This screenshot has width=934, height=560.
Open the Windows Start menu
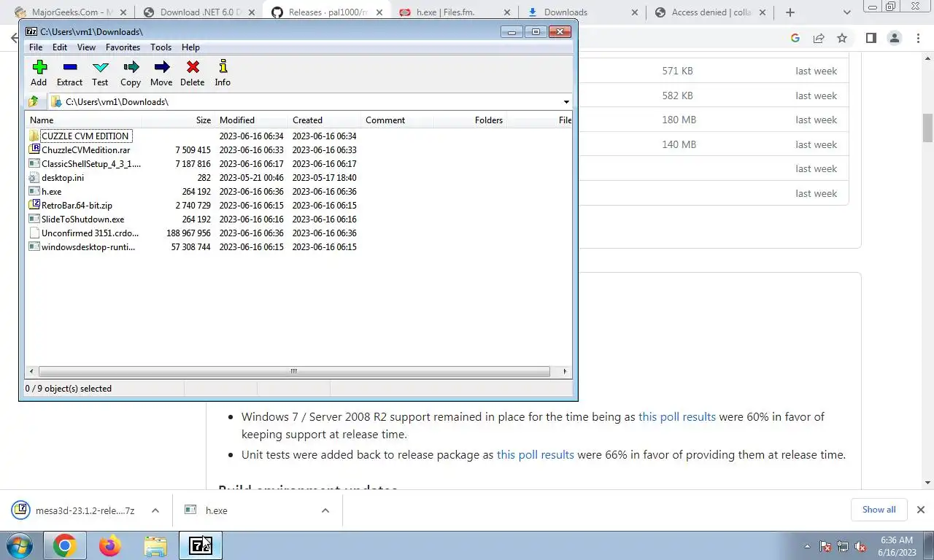point(20,545)
